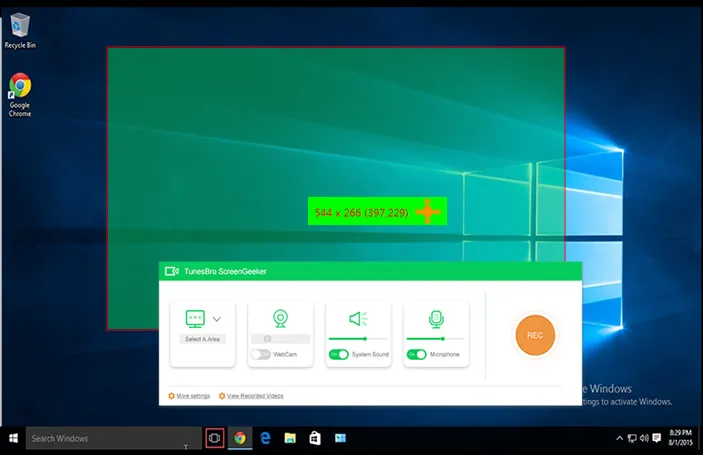Click the webcam icon
The image size is (703, 455).
[x=281, y=318]
